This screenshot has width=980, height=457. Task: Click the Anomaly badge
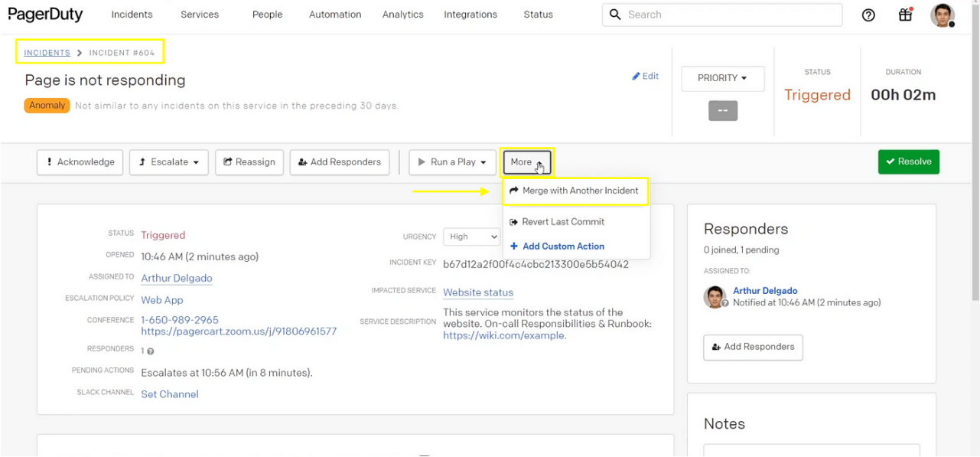pos(47,106)
